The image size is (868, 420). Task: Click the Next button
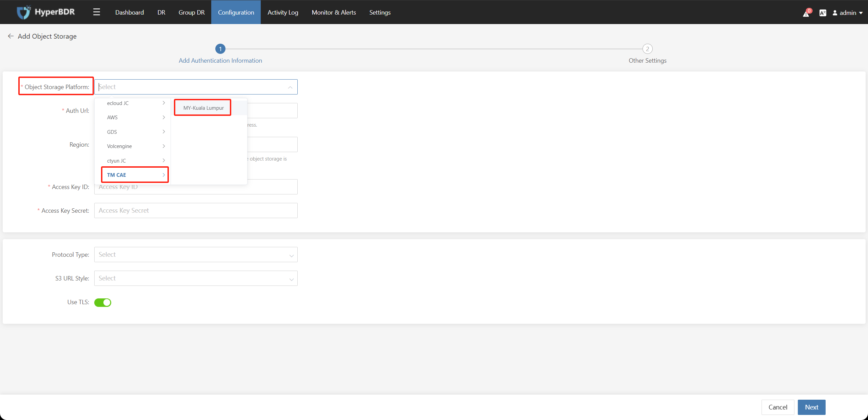pos(811,407)
